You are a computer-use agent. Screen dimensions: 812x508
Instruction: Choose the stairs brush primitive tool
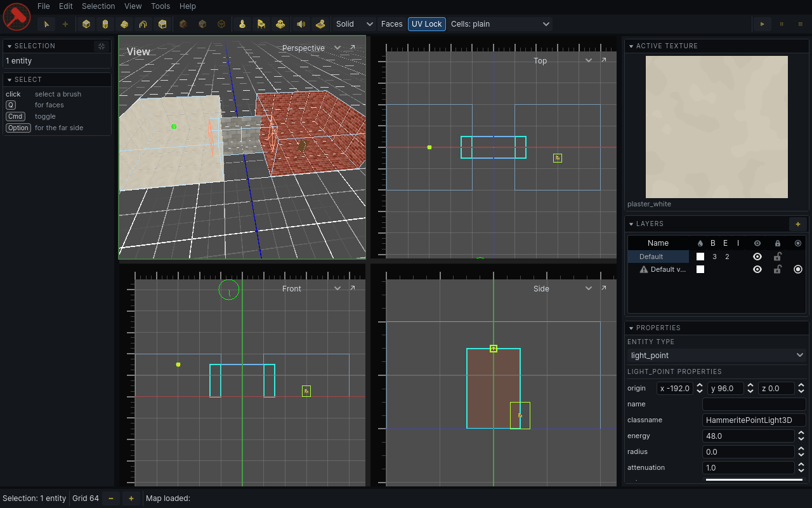pos(124,24)
